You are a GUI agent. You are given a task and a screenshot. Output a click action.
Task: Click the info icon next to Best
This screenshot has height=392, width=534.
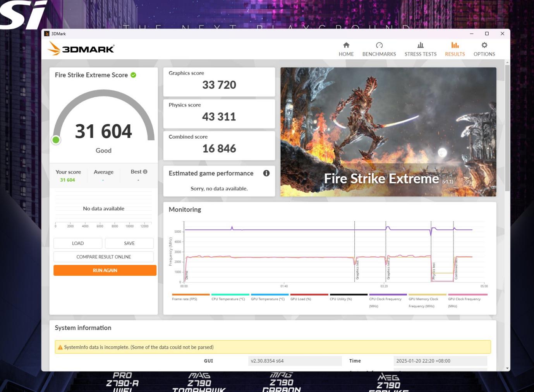tap(145, 172)
